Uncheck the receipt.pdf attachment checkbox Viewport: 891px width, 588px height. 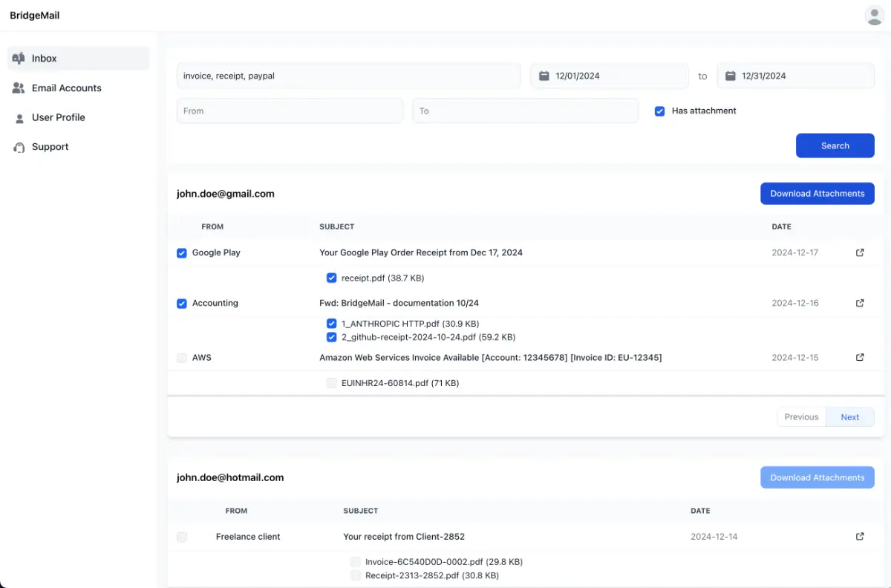332,278
